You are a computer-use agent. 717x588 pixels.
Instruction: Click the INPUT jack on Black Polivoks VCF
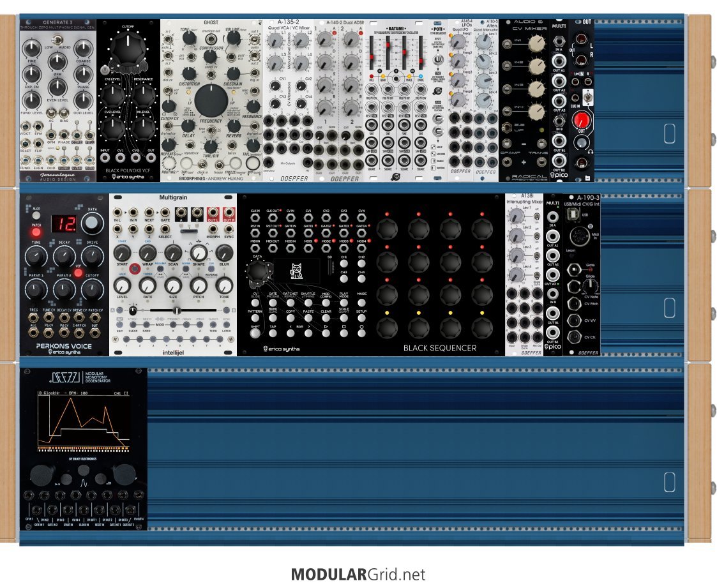(x=105, y=157)
